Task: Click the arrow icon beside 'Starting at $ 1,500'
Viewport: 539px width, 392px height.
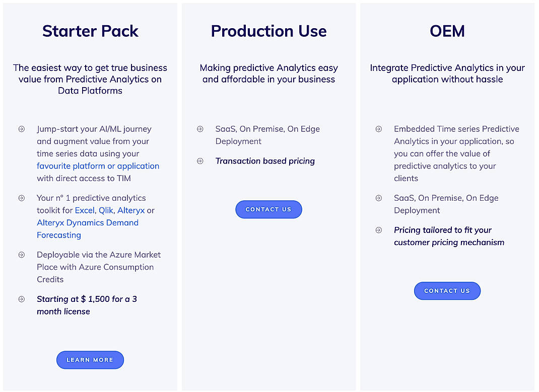Action: [21, 299]
